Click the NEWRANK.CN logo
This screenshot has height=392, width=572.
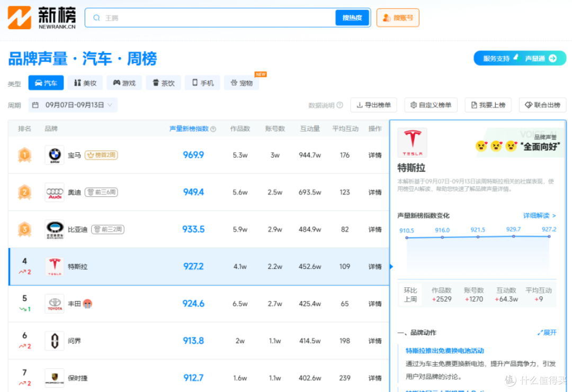[42, 17]
